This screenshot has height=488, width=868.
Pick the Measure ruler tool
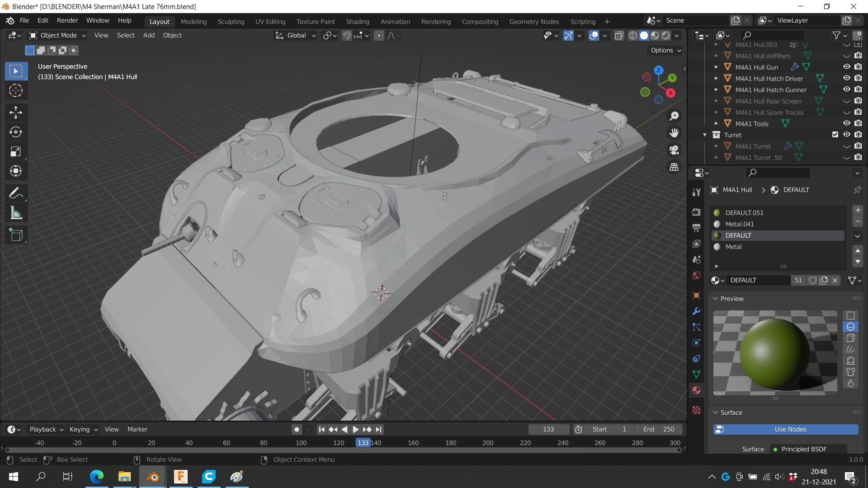click(16, 213)
